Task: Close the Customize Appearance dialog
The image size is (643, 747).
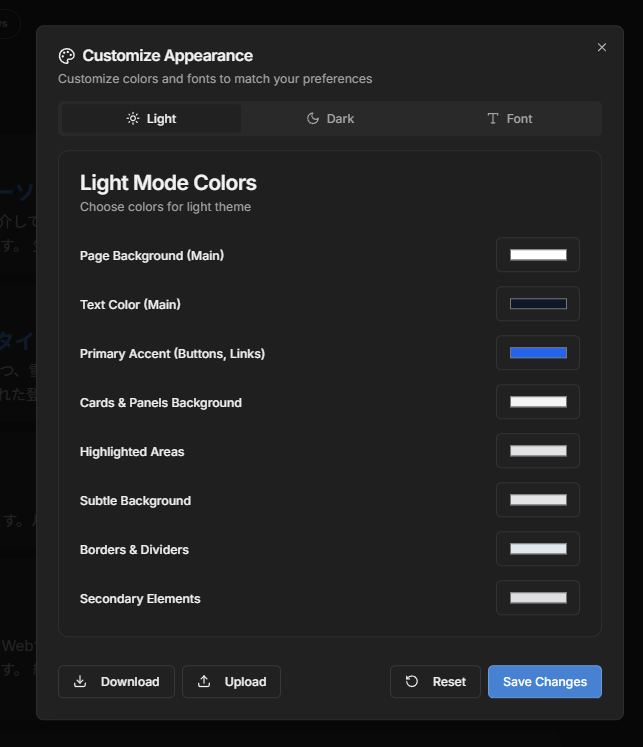Action: click(x=602, y=47)
